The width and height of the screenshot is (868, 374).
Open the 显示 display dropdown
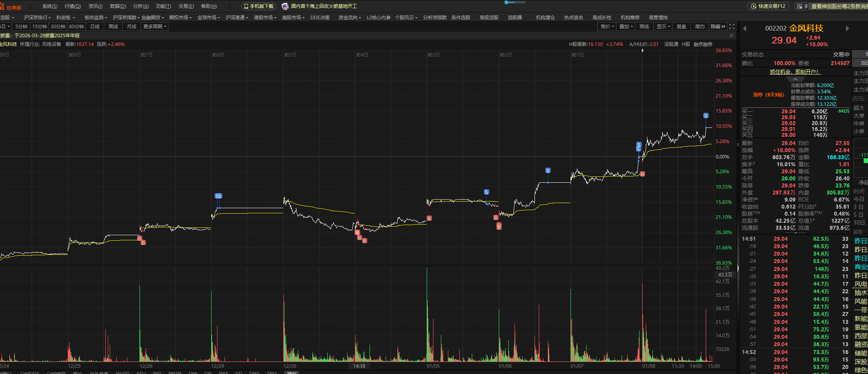pos(663,27)
